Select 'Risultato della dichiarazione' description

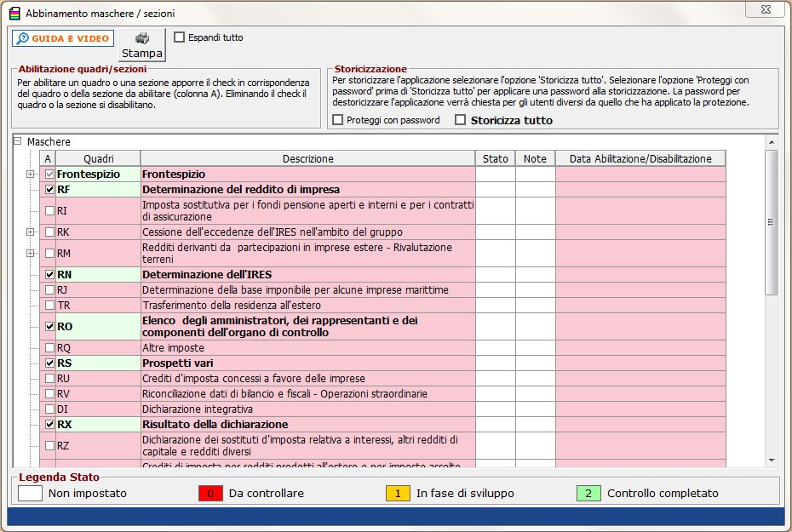(215, 425)
